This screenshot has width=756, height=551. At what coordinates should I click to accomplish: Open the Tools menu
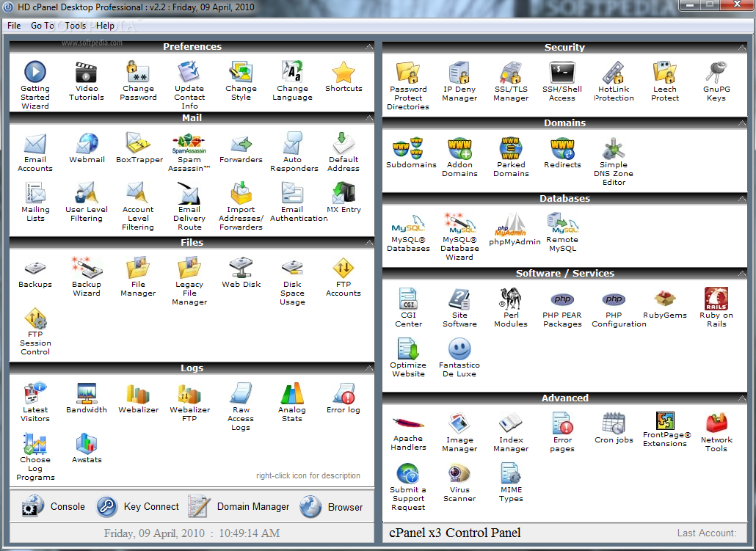tap(75, 26)
